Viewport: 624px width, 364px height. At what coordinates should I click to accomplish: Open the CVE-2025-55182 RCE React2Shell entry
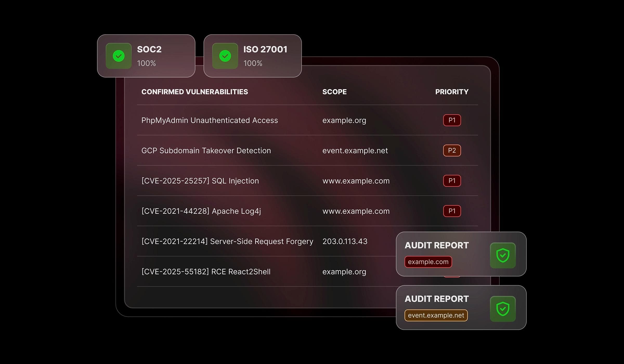pyautogui.click(x=206, y=272)
